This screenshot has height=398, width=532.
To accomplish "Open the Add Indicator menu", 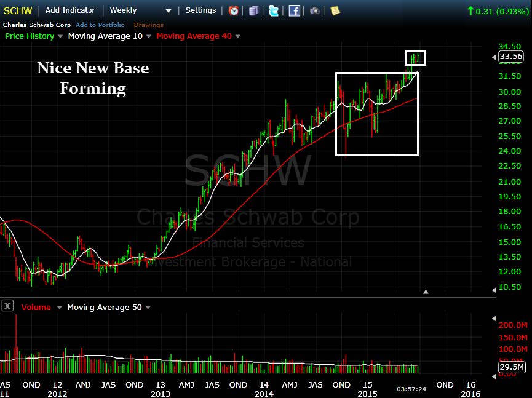I will tap(70, 10).
